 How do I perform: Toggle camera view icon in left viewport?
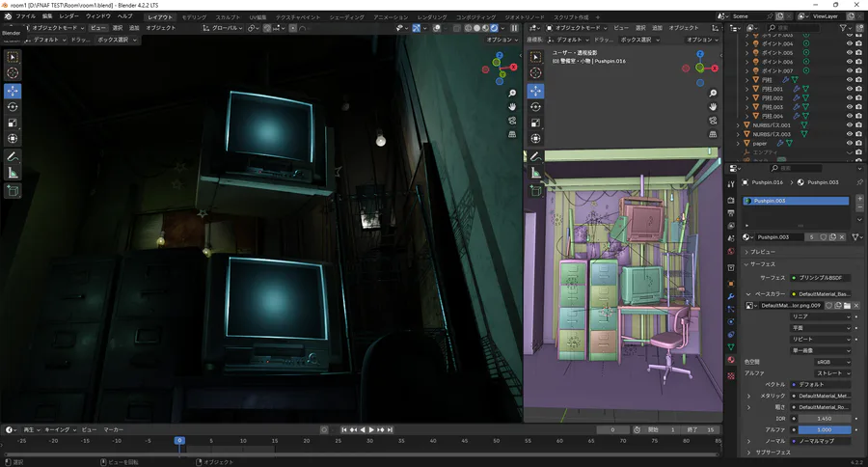[x=512, y=121]
